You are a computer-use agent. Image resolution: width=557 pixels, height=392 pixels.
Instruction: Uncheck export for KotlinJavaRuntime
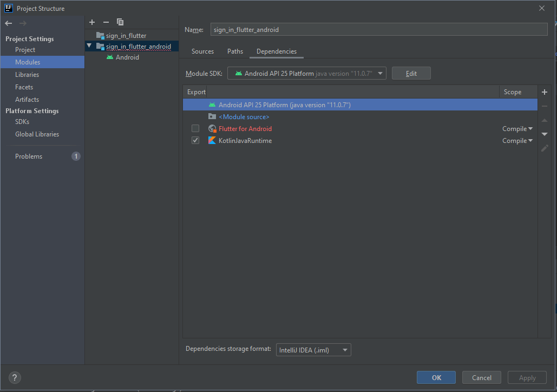coord(195,140)
